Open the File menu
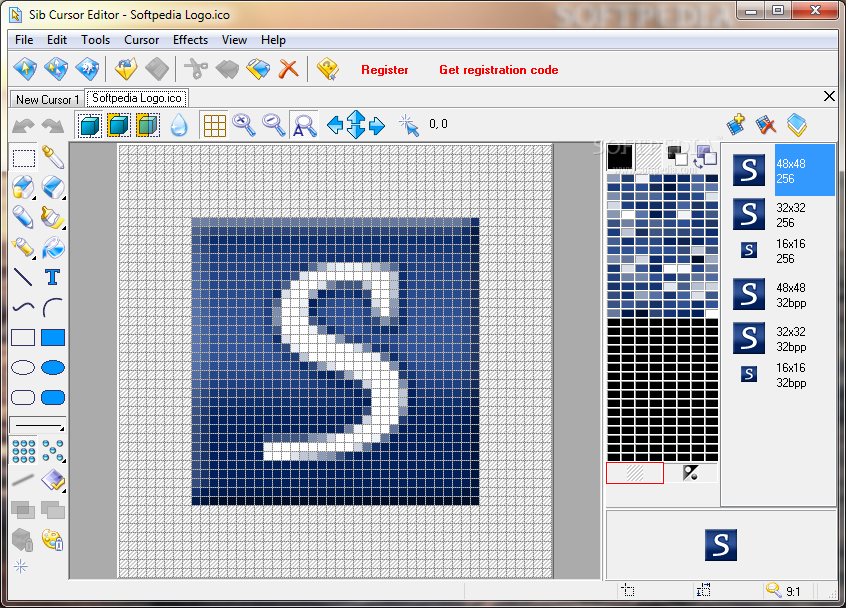The image size is (846, 608). click(24, 40)
